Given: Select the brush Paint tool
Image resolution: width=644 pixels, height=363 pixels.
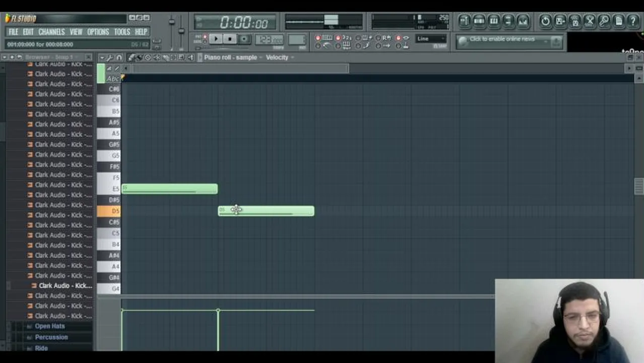Looking at the screenshot, I should click(139, 57).
